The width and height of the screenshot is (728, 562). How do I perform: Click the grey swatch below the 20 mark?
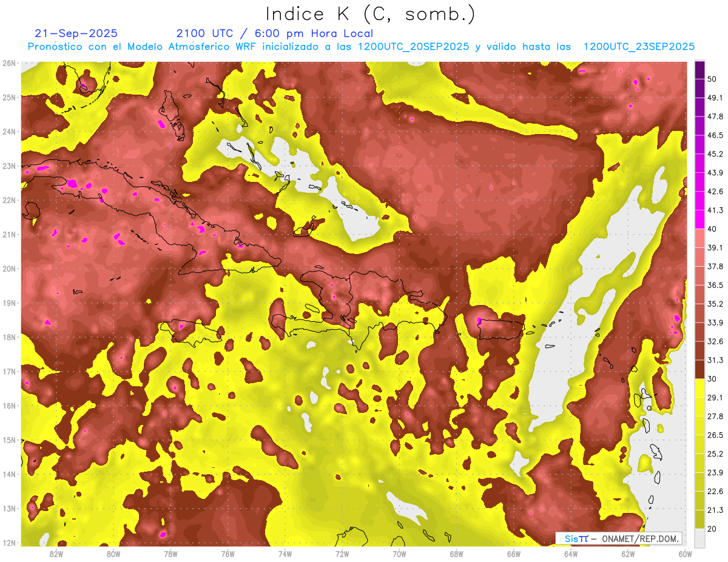pos(699,538)
